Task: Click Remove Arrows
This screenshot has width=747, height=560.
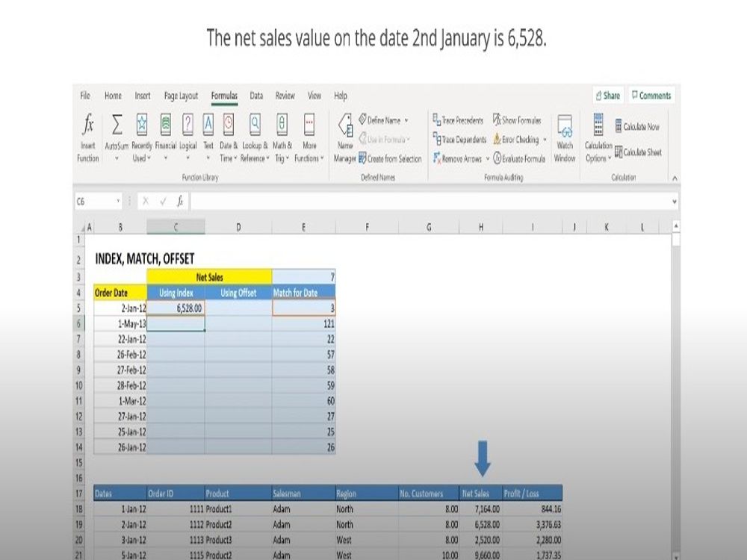Action: pyautogui.click(x=457, y=158)
